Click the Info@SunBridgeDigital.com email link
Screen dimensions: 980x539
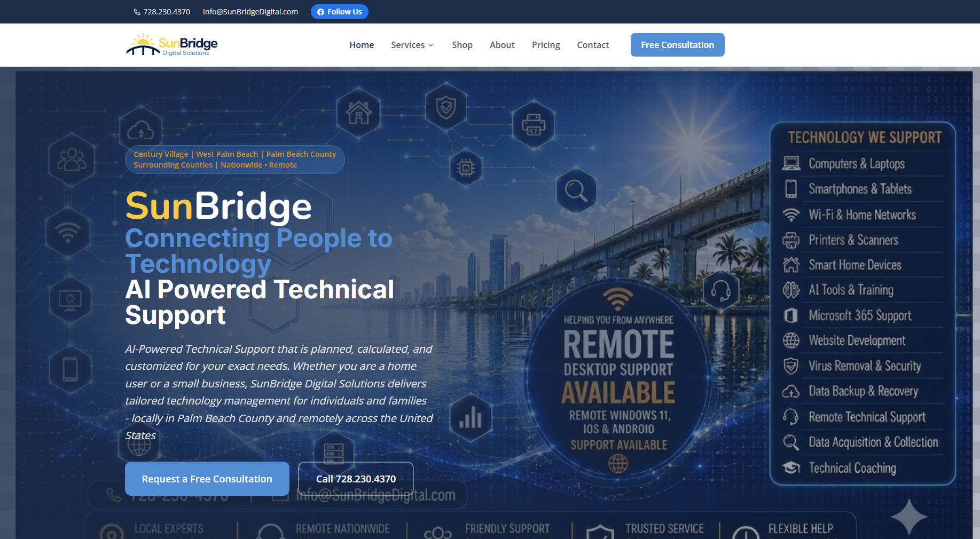[x=250, y=12]
